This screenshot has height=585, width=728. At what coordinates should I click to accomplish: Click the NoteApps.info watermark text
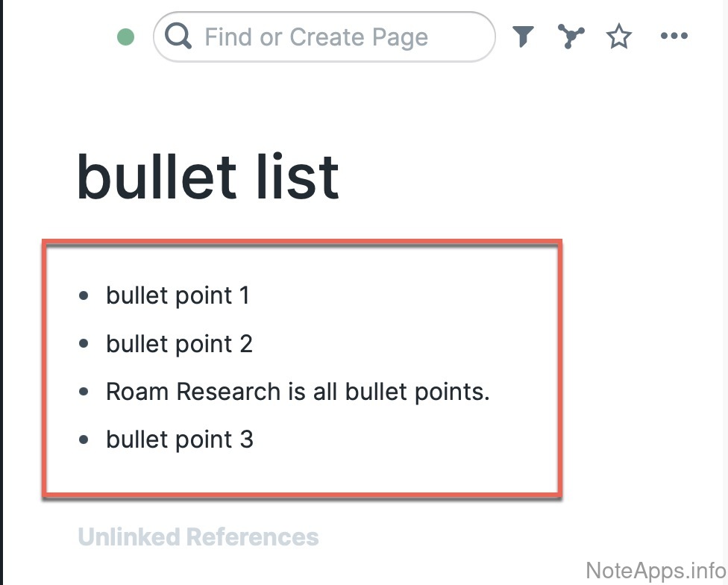654,571
